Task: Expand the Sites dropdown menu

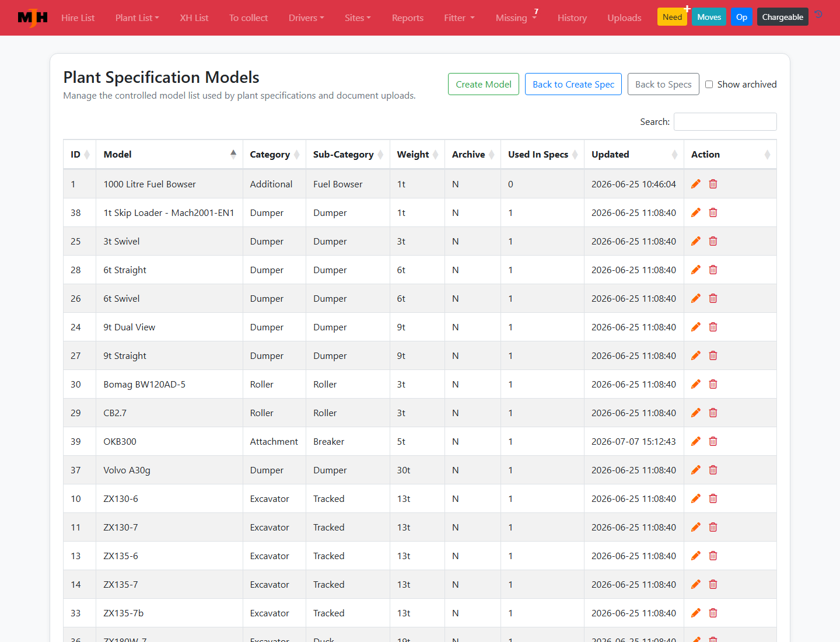Action: point(358,18)
